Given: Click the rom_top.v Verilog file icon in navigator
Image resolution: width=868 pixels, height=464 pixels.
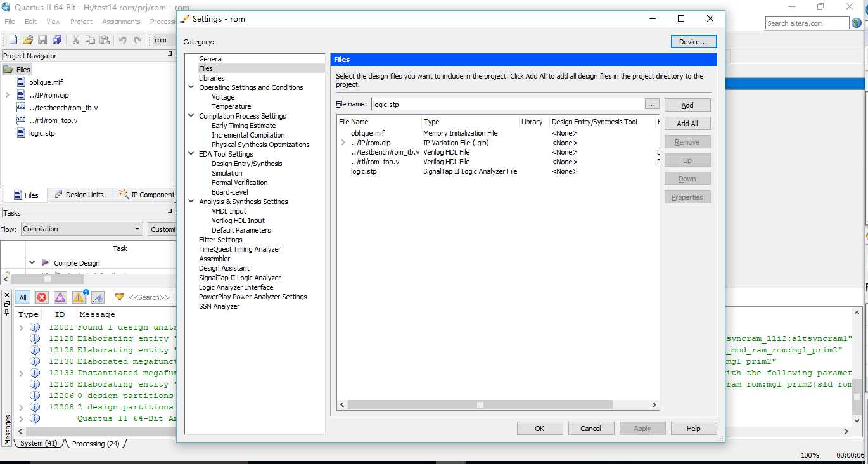Looking at the screenshot, I should pos(21,120).
